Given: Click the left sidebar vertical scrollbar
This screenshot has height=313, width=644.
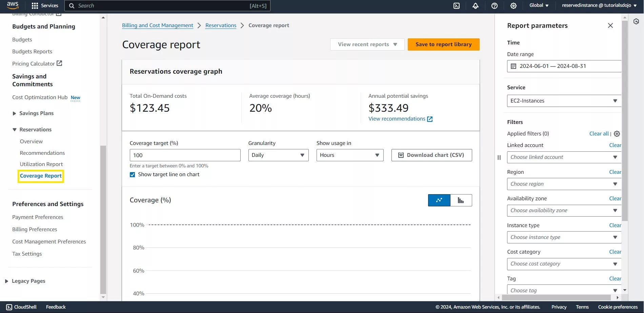Looking at the screenshot, I should point(103,219).
